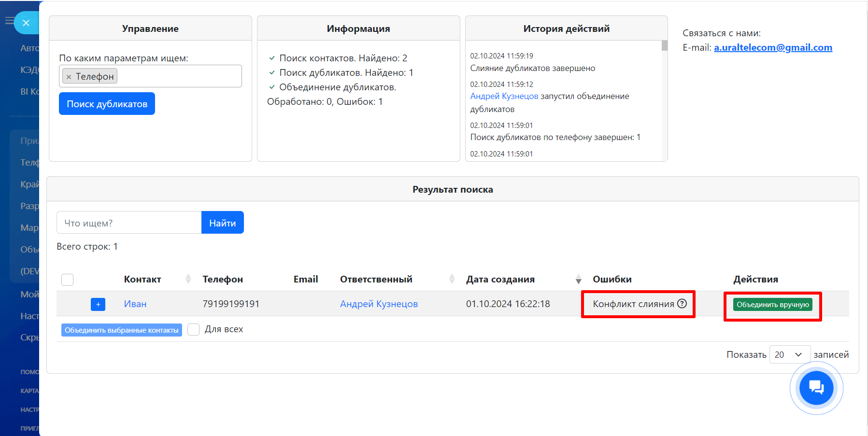Click the Поиск дубликатов button

coord(107,104)
